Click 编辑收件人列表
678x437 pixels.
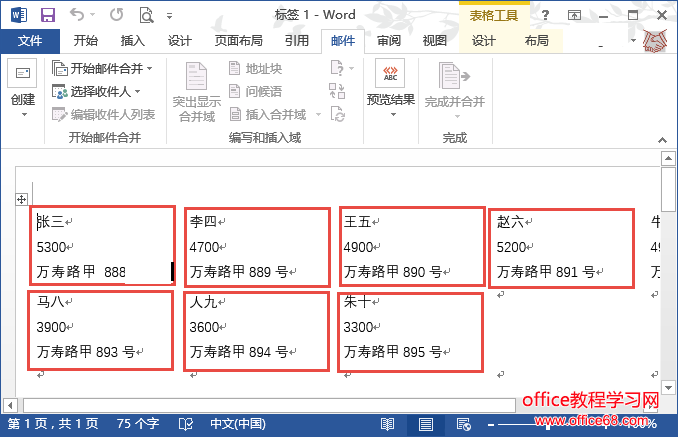coord(103,115)
